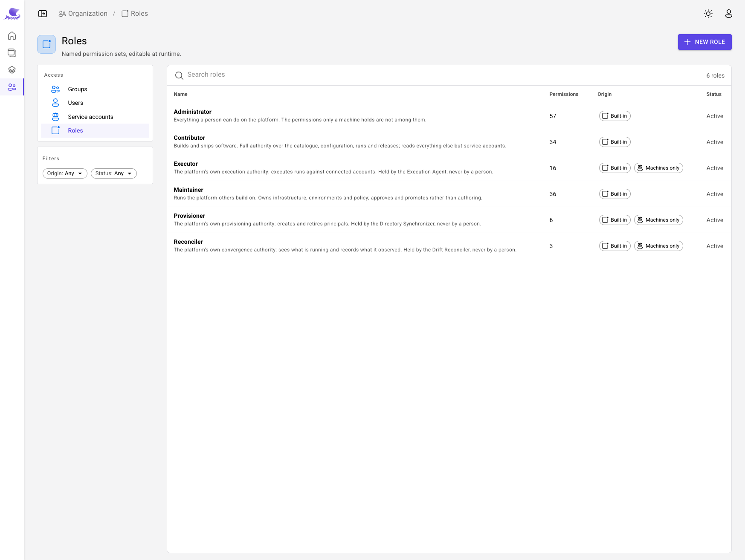Click the Users icon in Access panel
745x560 pixels.
[x=55, y=103]
